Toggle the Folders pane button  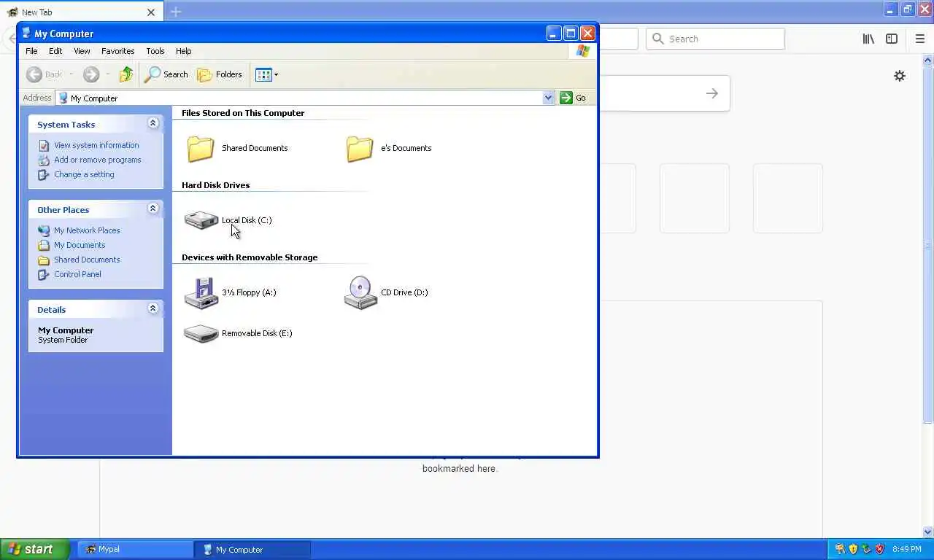point(220,74)
